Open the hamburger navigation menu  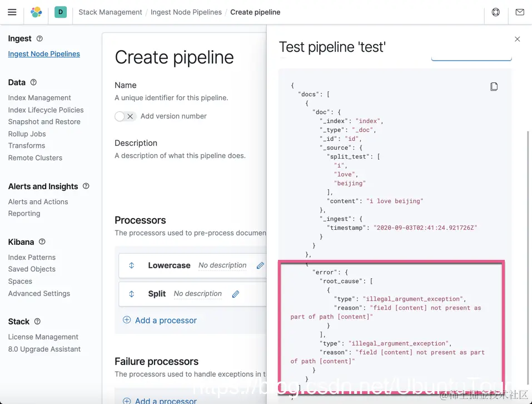click(x=12, y=12)
